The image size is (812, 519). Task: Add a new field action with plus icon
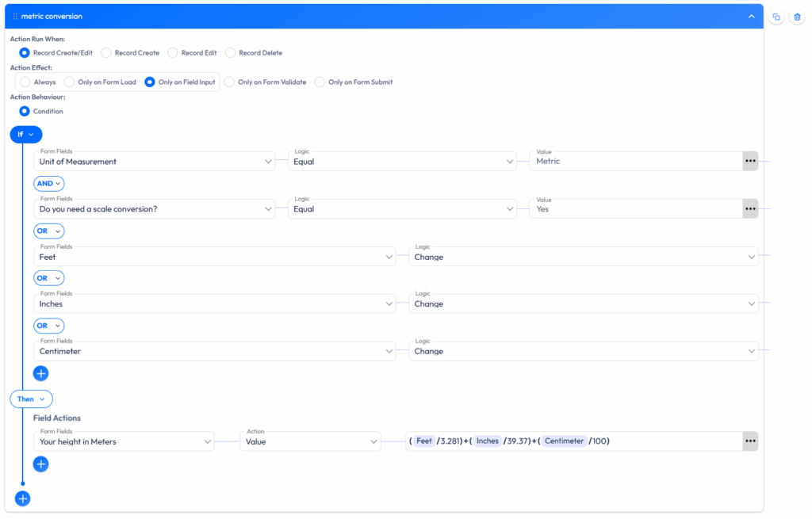(41, 464)
